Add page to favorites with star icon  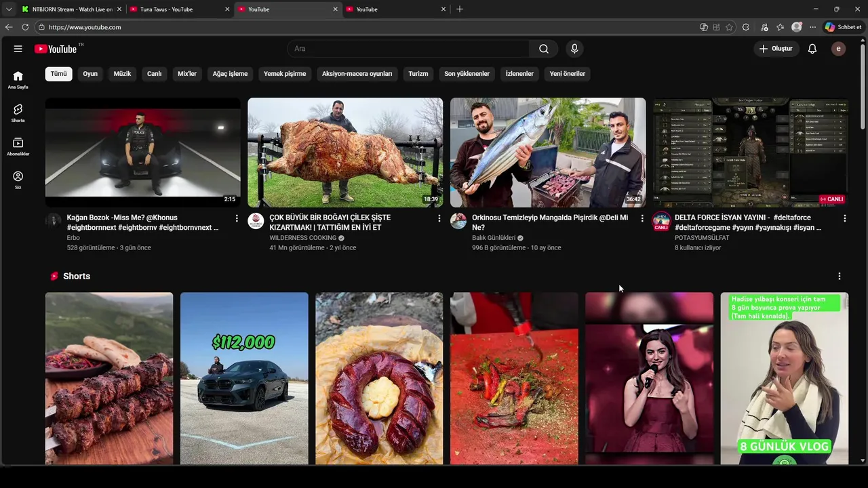730,27
